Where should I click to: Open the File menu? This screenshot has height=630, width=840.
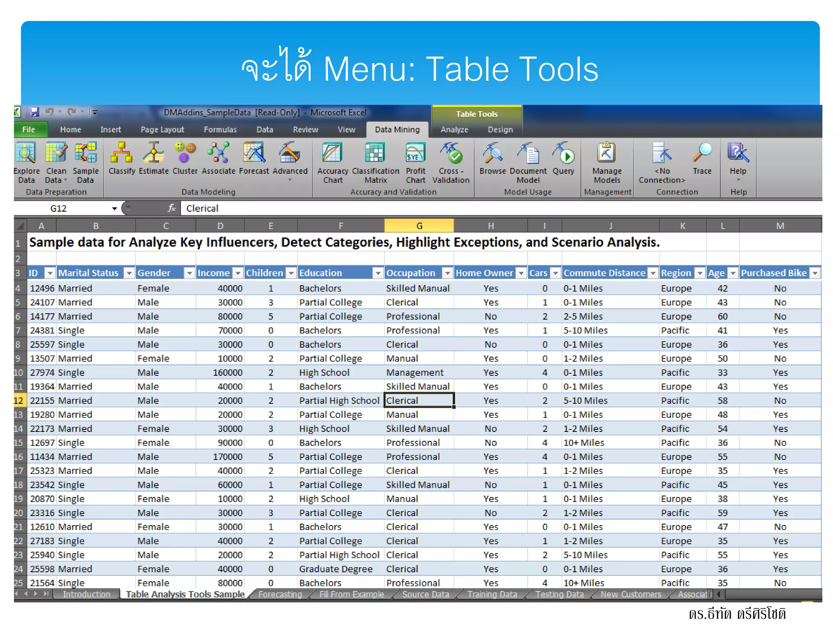(x=28, y=130)
